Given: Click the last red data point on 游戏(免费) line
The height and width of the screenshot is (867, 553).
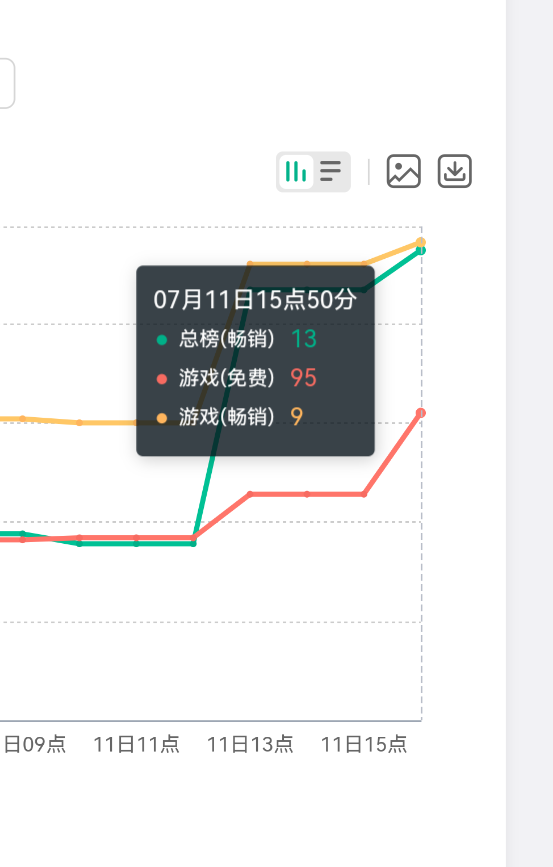Looking at the screenshot, I should (421, 412).
